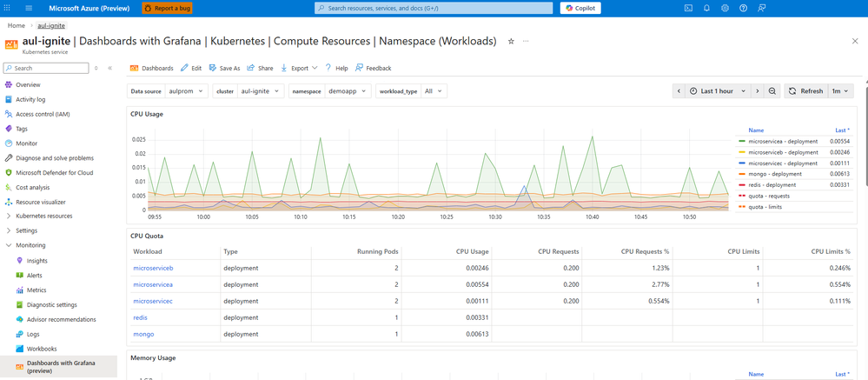The width and height of the screenshot is (868, 380).
Task: Toggle microservicea series in CPU legend
Action: [x=782, y=141]
